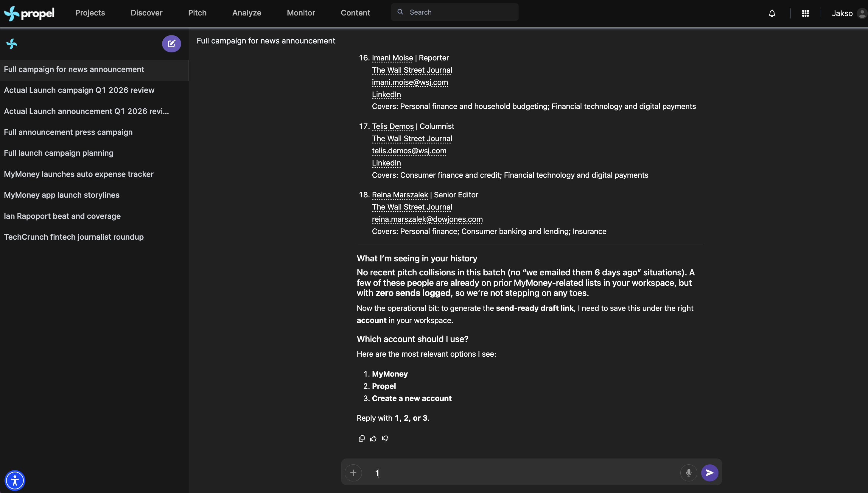Click the Propel logo in header
The height and width of the screenshot is (493, 868).
(x=29, y=13)
